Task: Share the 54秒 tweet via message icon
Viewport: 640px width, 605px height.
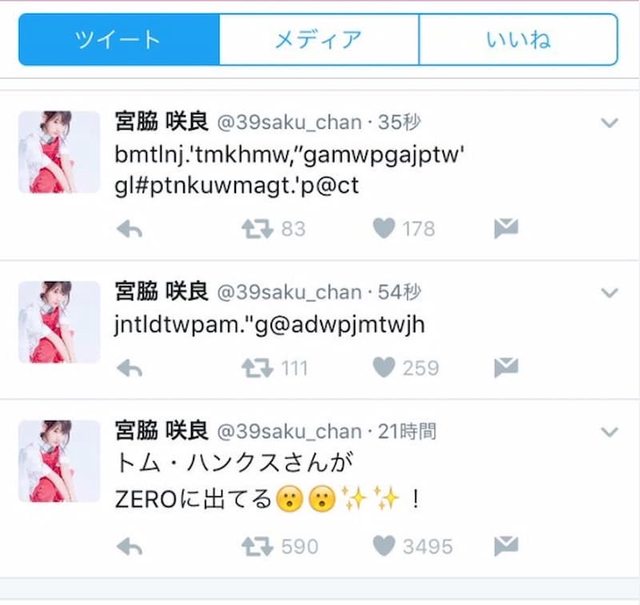Action: click(x=506, y=367)
